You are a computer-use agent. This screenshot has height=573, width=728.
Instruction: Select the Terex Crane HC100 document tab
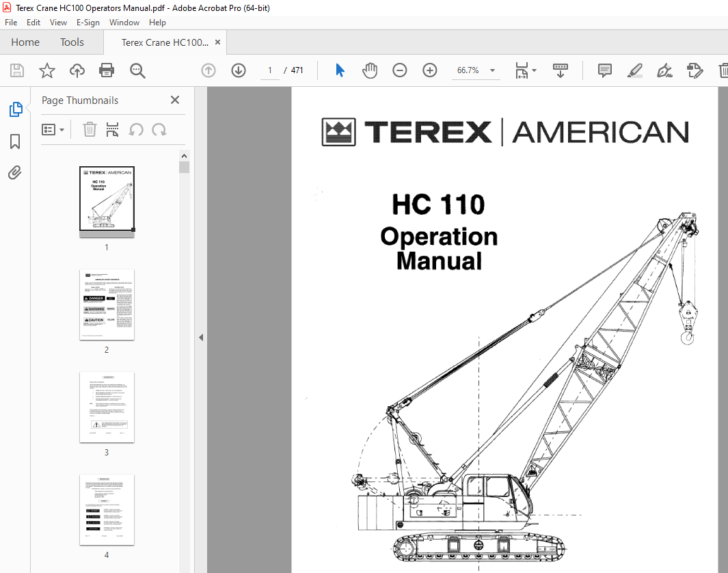[x=165, y=42]
